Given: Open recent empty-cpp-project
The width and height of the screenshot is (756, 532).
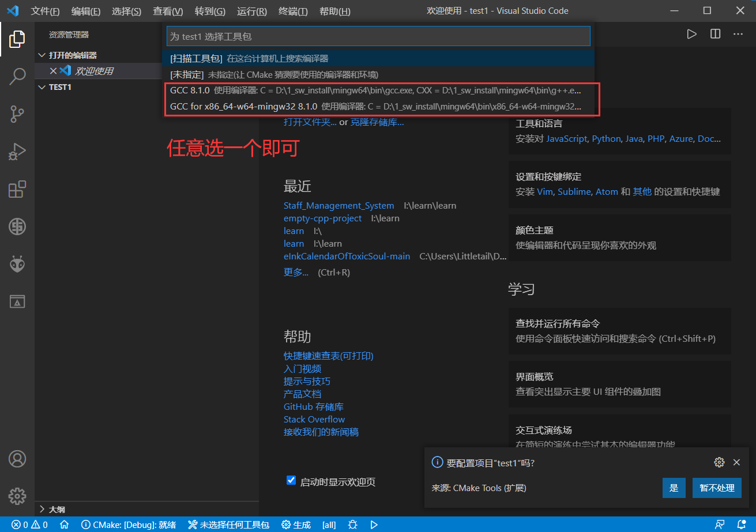Looking at the screenshot, I should point(322,218).
